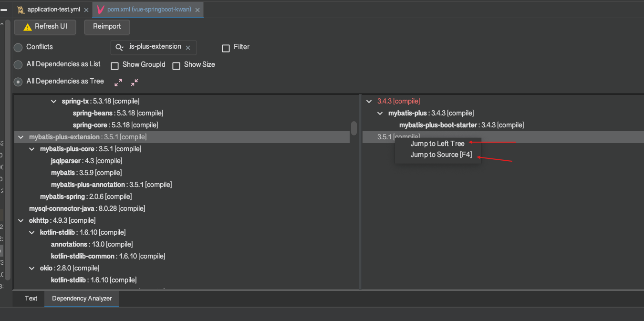Click the search magnifier icon in filter field

click(x=120, y=47)
